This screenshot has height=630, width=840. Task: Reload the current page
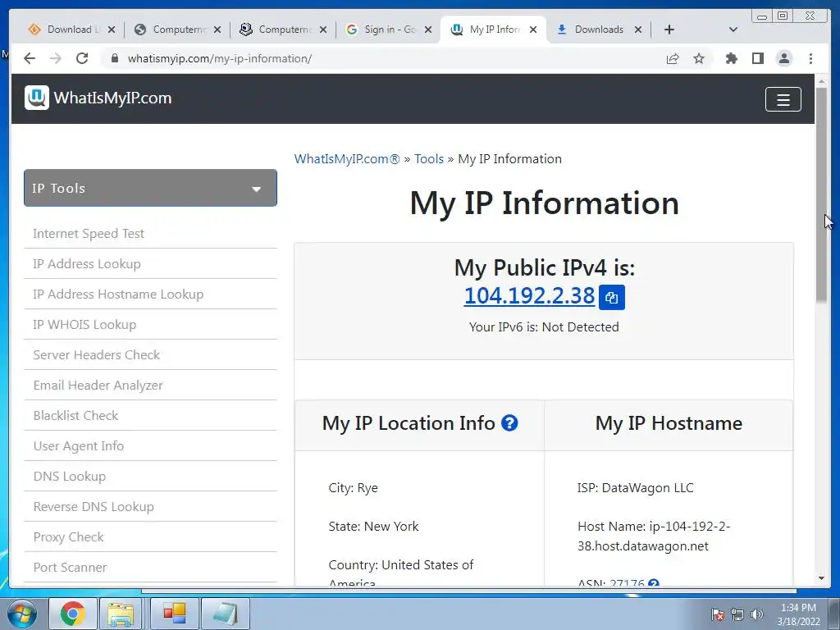(82, 58)
